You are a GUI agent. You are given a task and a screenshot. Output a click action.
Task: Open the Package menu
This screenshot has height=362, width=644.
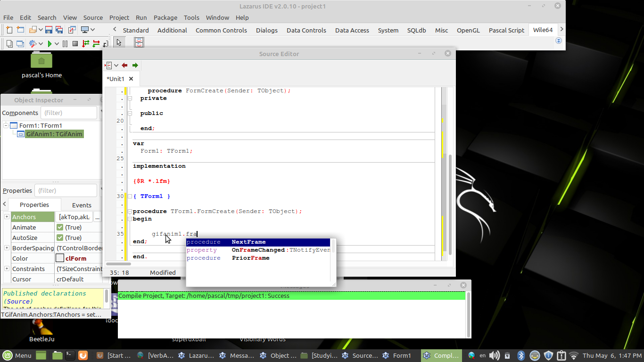(x=165, y=17)
